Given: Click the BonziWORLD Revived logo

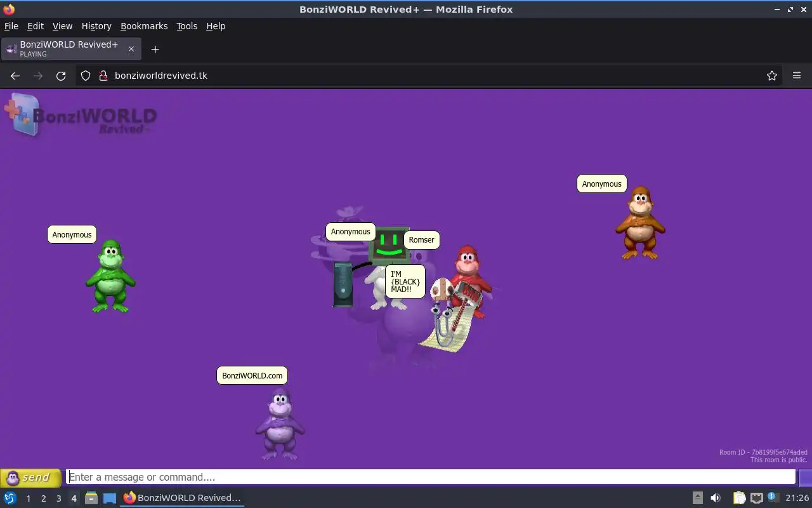Looking at the screenshot, I should (x=81, y=116).
